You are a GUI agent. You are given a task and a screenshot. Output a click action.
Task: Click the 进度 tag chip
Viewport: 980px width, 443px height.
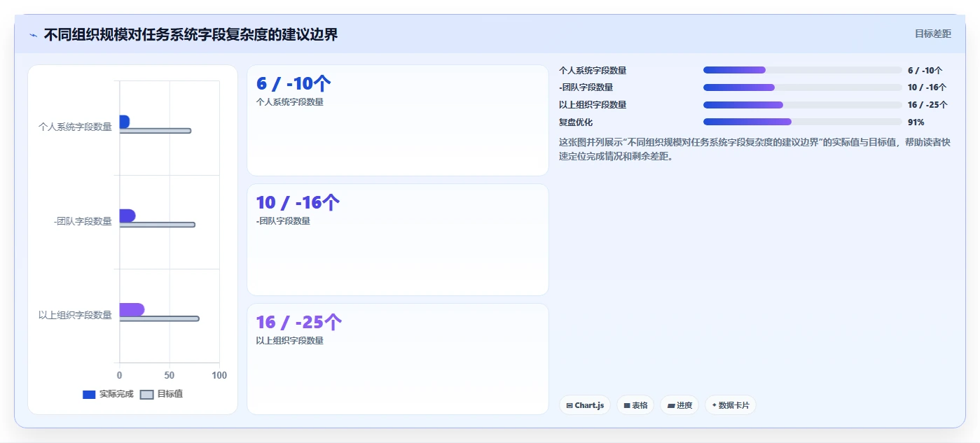679,405
